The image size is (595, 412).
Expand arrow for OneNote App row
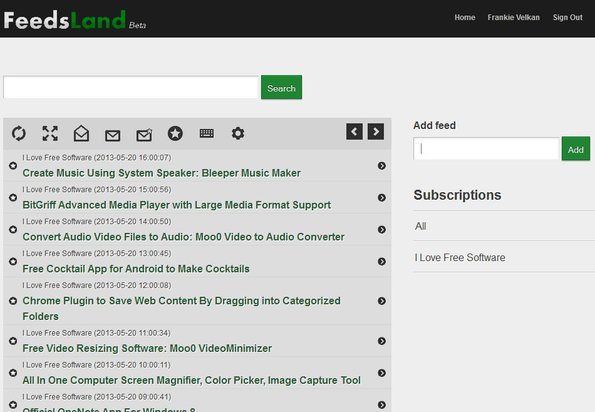(382, 405)
